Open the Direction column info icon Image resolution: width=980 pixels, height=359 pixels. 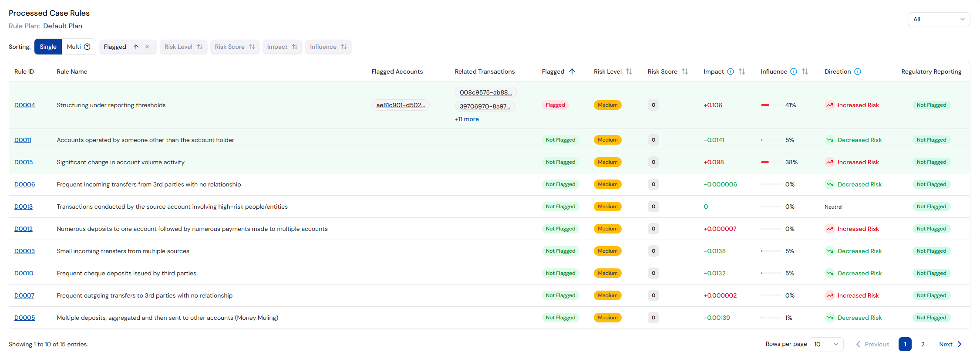coord(858,71)
